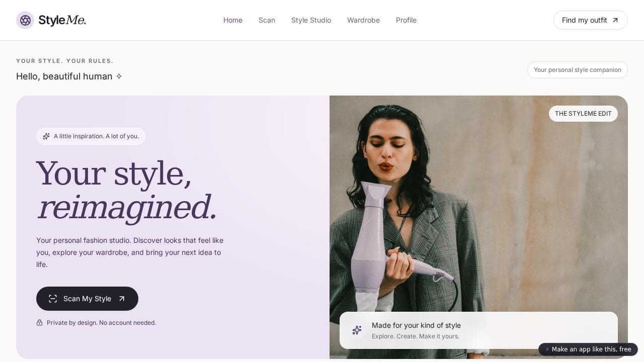Click the Your personal style companion pill
Image resolution: width=644 pixels, height=362 pixels.
[578, 70]
